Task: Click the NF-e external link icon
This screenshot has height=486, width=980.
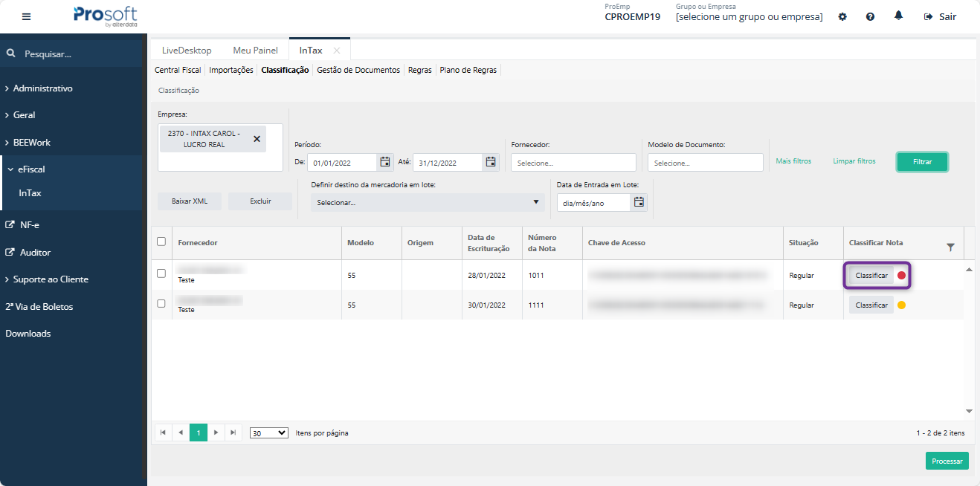Action: pos(10,224)
